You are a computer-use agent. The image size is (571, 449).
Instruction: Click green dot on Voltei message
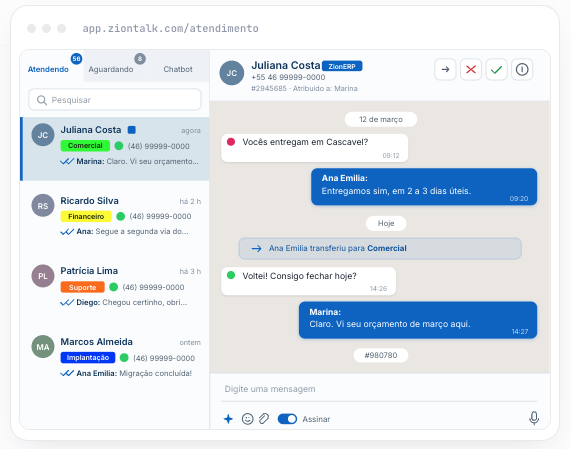(231, 275)
